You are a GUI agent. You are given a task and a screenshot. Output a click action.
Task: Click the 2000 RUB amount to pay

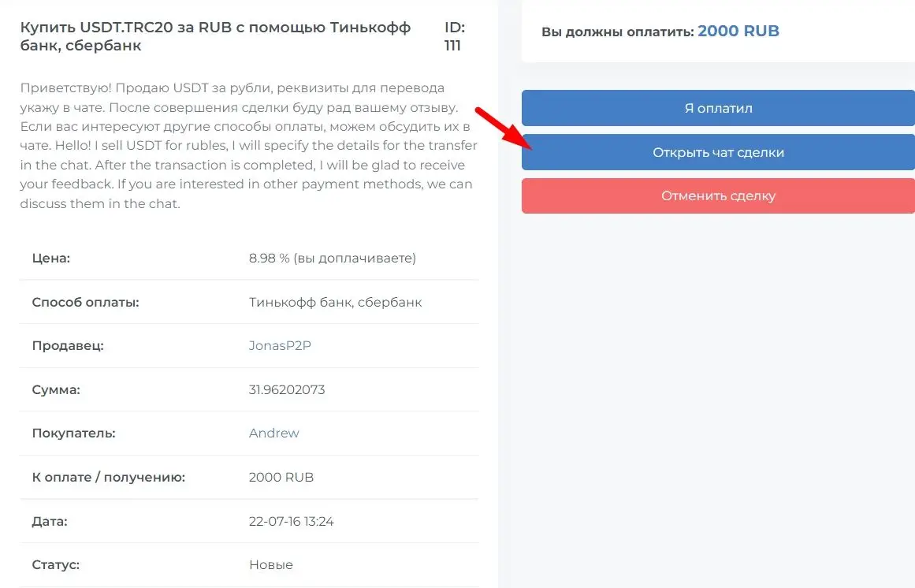(x=738, y=31)
